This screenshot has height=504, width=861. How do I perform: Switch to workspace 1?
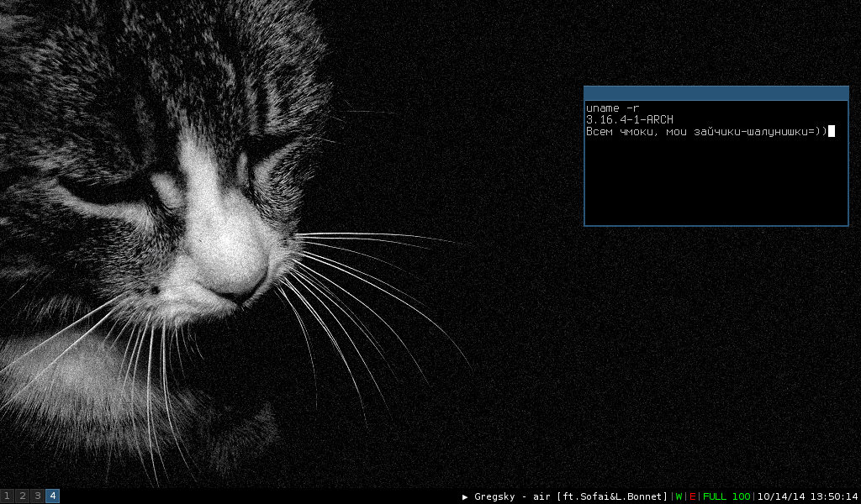point(7,496)
